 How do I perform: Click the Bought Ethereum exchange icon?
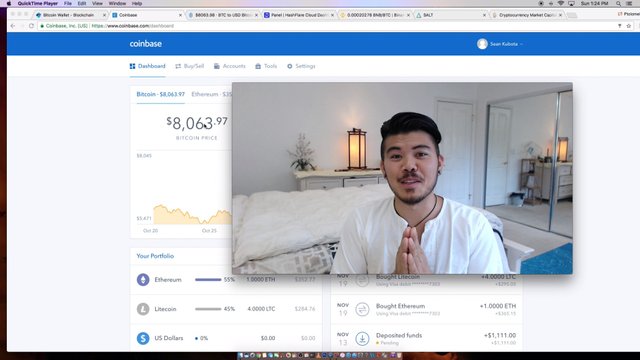pos(362,309)
